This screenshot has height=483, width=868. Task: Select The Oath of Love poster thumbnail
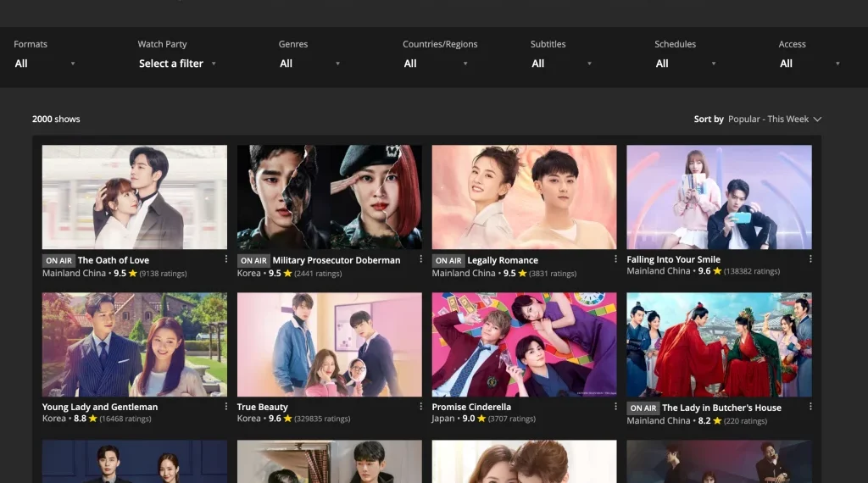(135, 197)
